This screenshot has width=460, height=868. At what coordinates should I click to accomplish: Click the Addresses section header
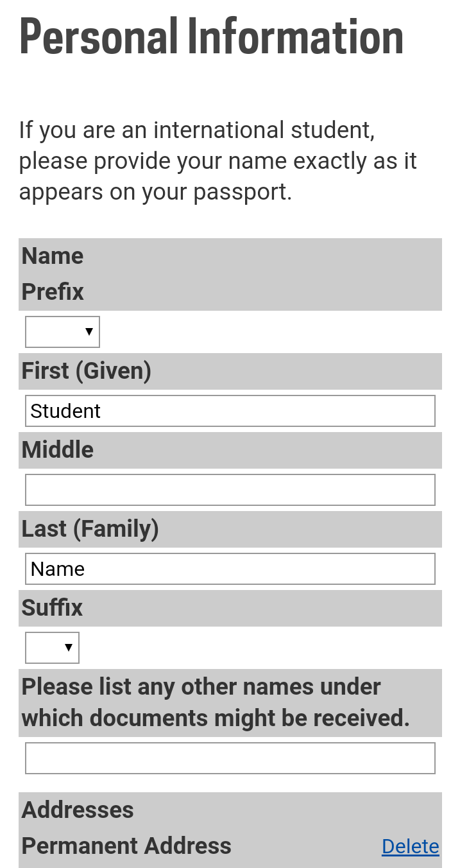(x=78, y=810)
